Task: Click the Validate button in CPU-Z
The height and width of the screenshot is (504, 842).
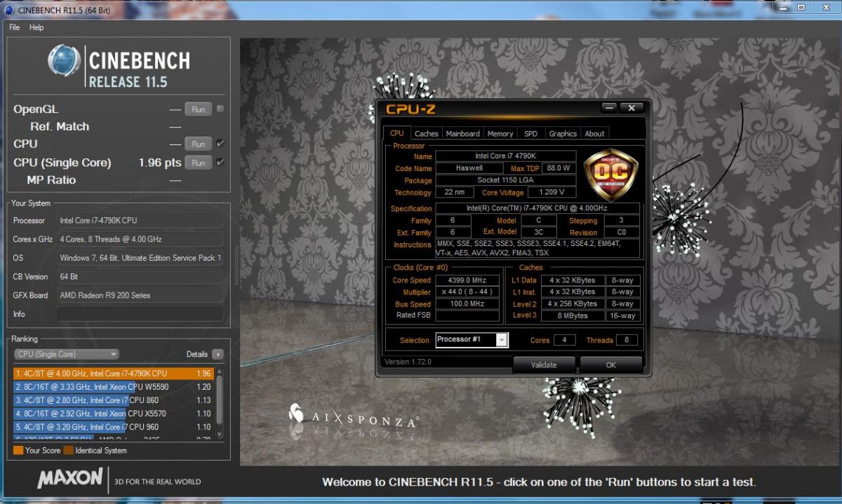Action: [x=544, y=365]
